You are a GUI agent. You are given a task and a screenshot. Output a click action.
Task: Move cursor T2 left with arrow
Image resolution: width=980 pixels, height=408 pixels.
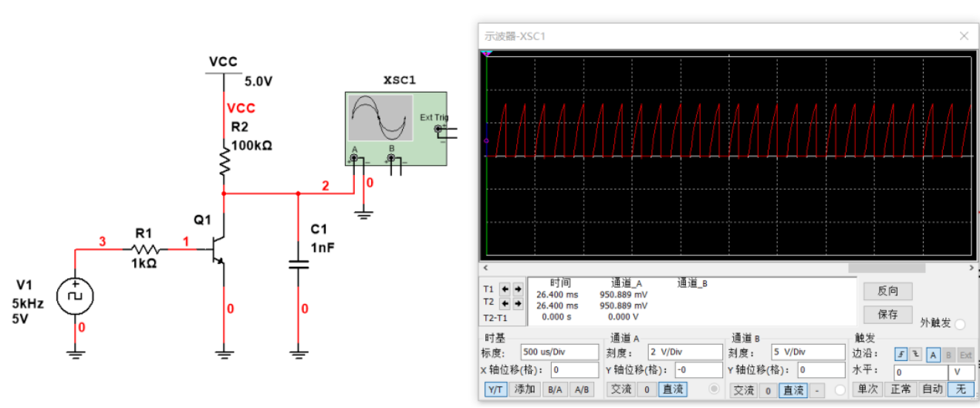[x=505, y=304]
